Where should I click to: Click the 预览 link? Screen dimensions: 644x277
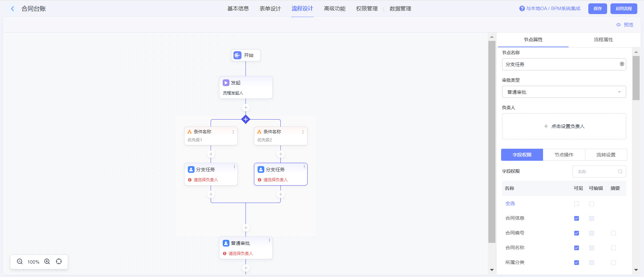click(625, 25)
